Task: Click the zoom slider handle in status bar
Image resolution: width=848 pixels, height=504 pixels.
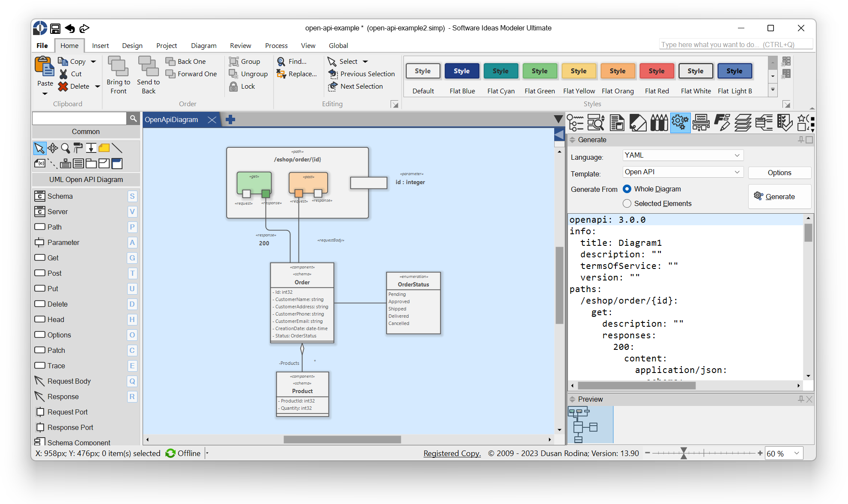Action: click(x=684, y=453)
